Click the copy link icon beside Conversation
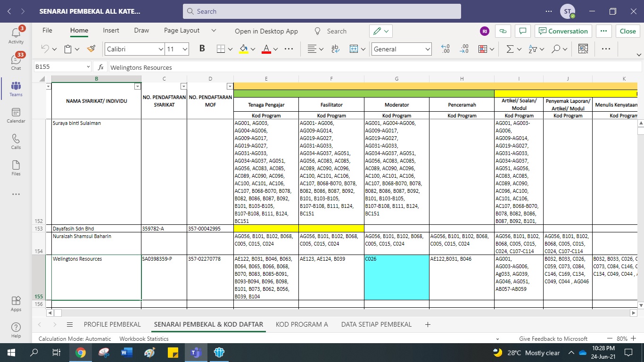644x362 pixels. coord(503,31)
